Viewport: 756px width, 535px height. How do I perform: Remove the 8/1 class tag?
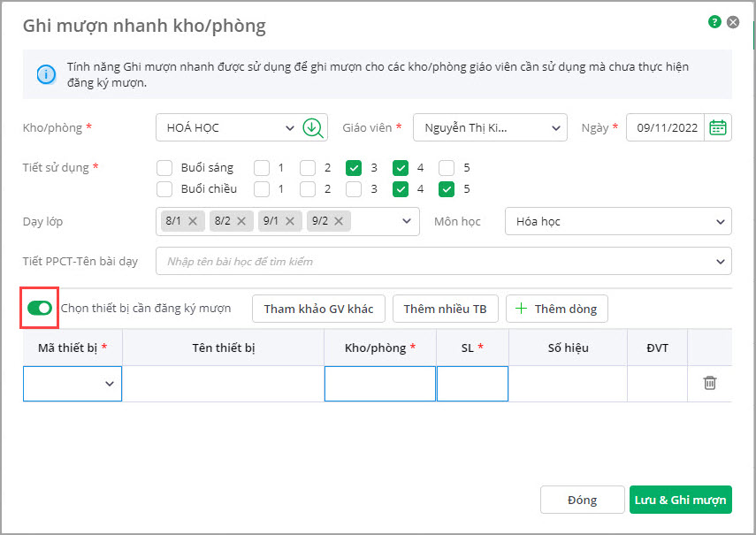pyautogui.click(x=193, y=221)
